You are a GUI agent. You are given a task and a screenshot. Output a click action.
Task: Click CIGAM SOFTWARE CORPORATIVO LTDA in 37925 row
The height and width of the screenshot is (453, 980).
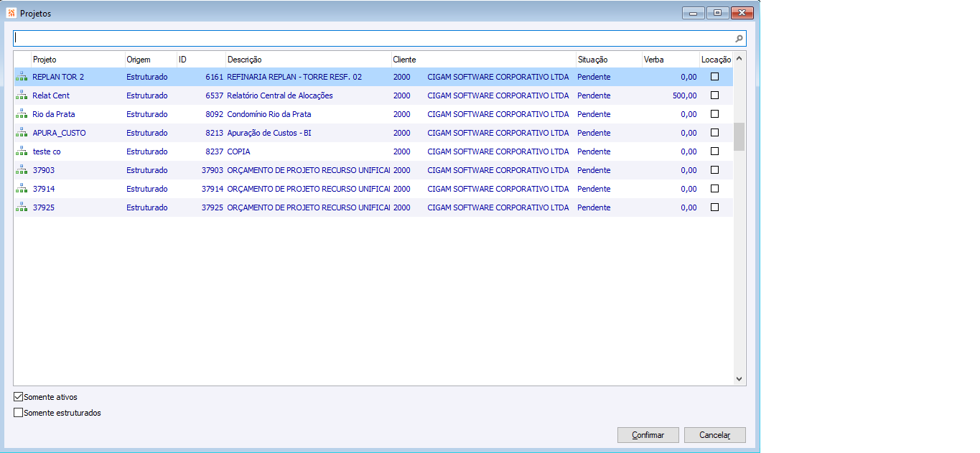pos(498,207)
